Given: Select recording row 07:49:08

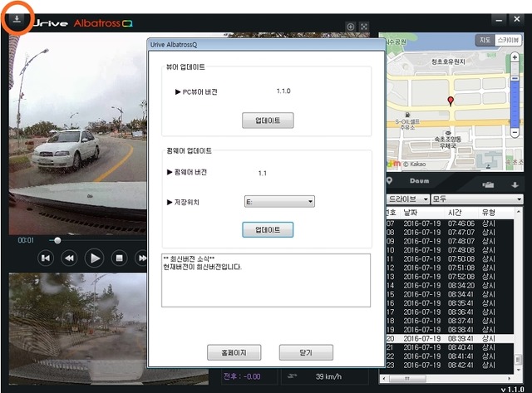Looking at the screenshot, I should coord(450,250).
